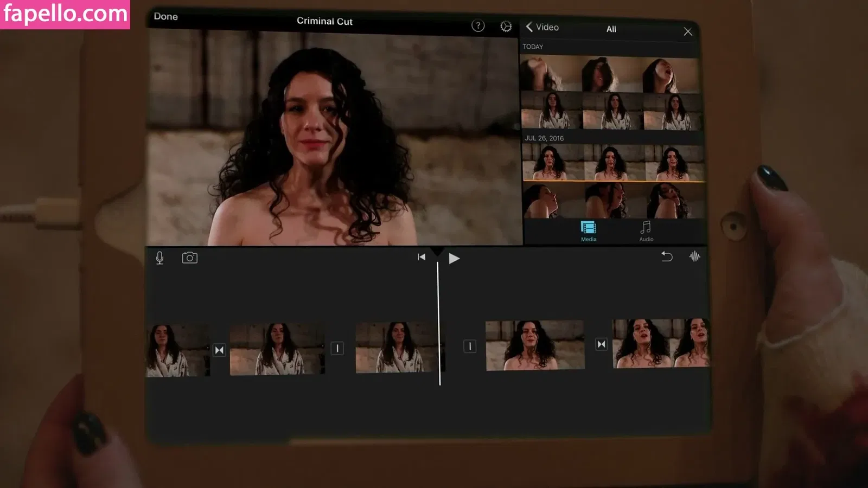Select the first clip in the timeline
Screen dimensions: 868x488
[x=176, y=351]
